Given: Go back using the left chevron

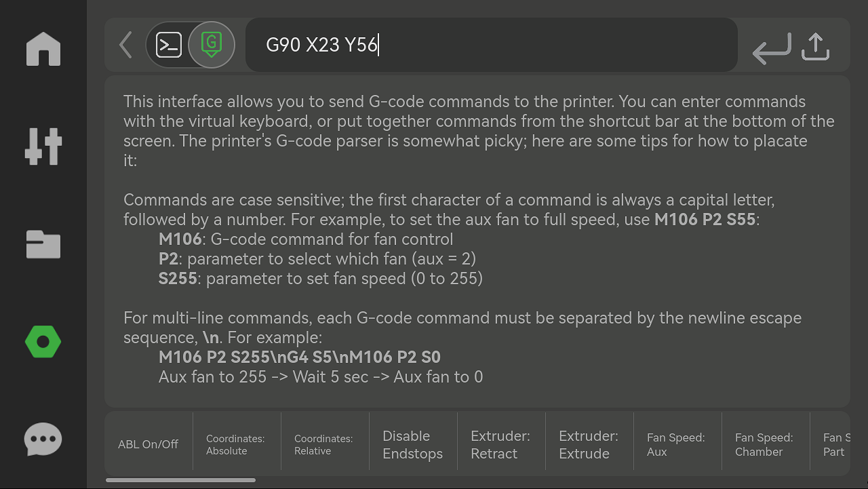Looking at the screenshot, I should 125,45.
